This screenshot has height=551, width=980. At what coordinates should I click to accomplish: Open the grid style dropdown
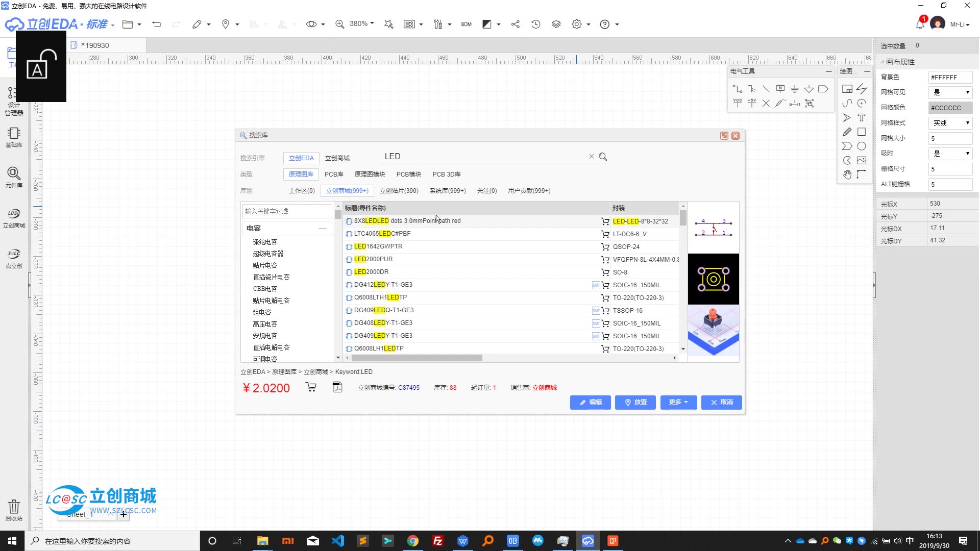[950, 123]
